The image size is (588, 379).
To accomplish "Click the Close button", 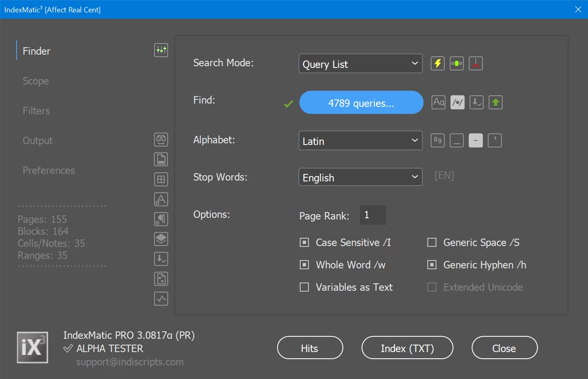I will [x=504, y=348].
